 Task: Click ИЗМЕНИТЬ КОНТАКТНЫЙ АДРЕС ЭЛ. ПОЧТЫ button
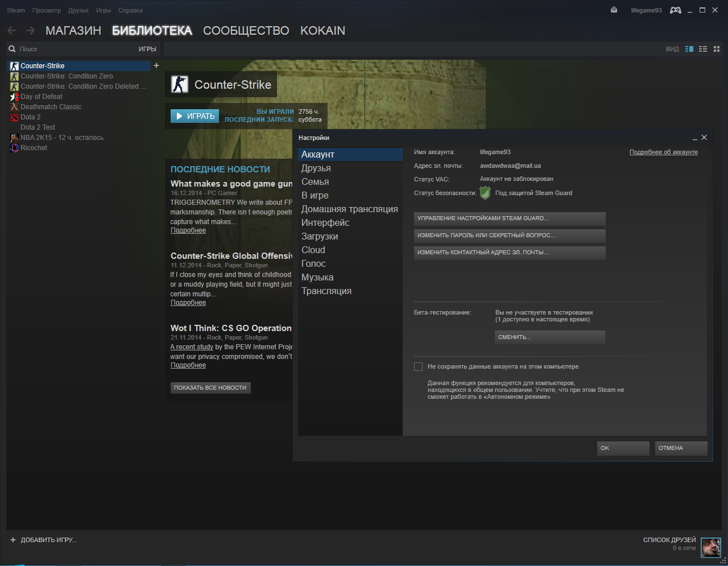[510, 253]
